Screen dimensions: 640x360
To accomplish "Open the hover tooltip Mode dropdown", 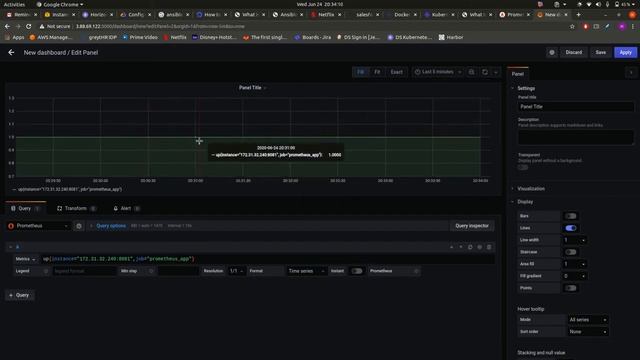I will (x=588, y=320).
